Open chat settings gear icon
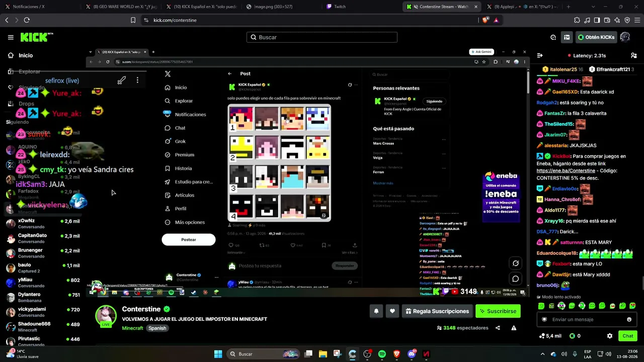 click(x=610, y=336)
